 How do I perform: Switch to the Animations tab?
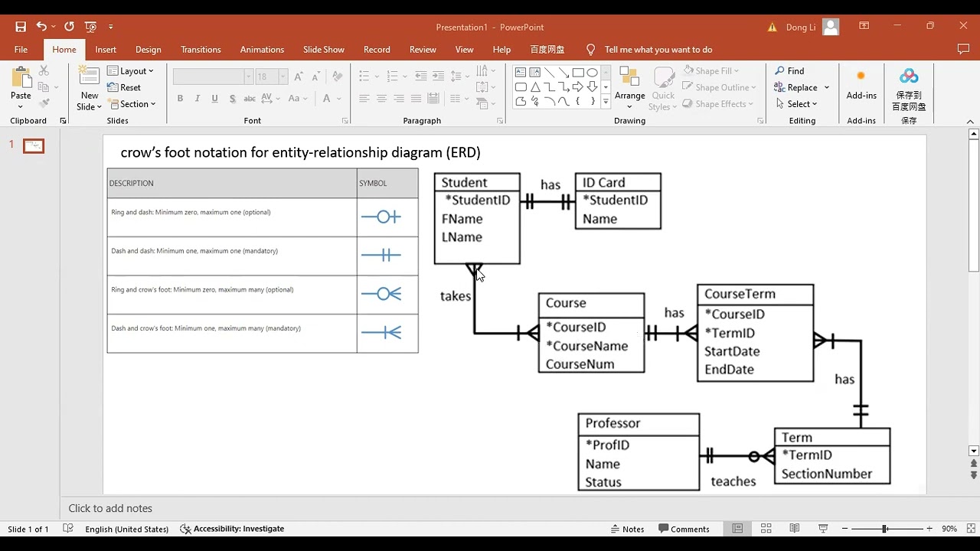coord(262,49)
